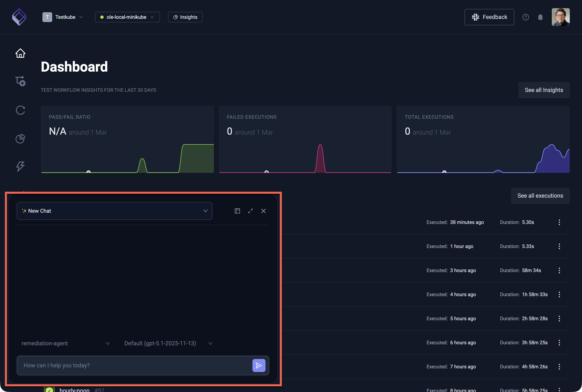Open notifications via the bell icon
The height and width of the screenshot is (392, 582).
(x=541, y=17)
